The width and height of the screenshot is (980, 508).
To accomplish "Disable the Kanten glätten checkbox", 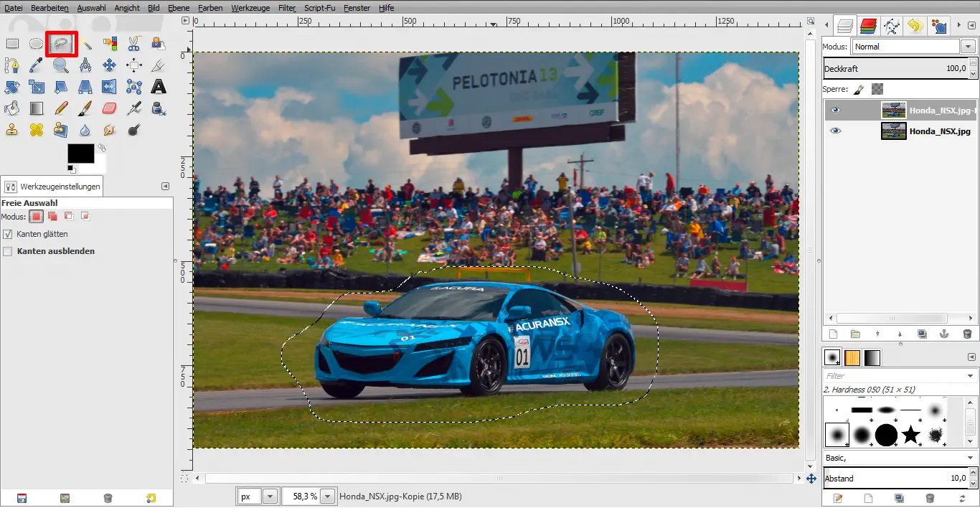I will (x=8, y=234).
